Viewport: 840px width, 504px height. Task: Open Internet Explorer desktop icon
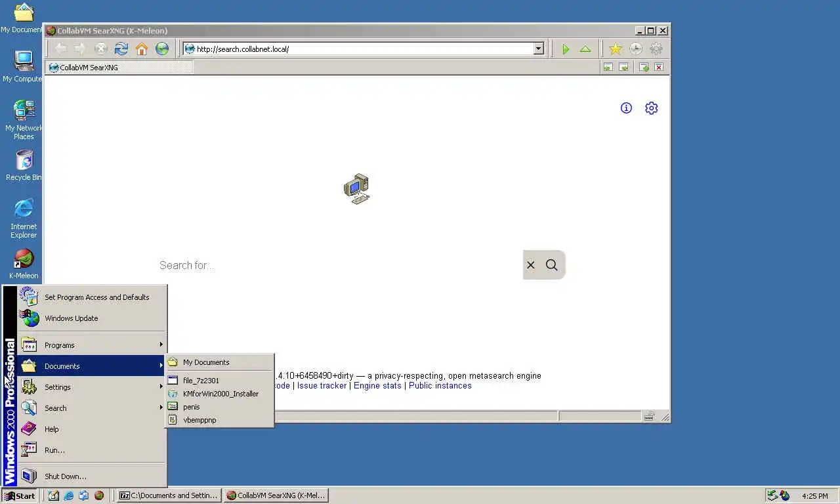click(x=24, y=219)
